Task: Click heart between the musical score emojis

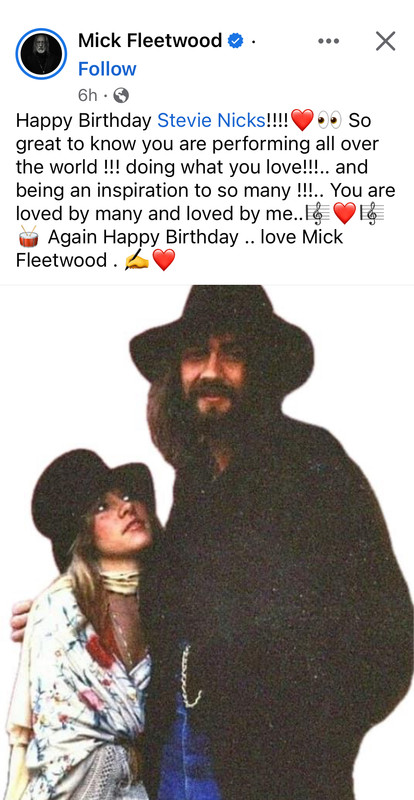Action: (344, 213)
